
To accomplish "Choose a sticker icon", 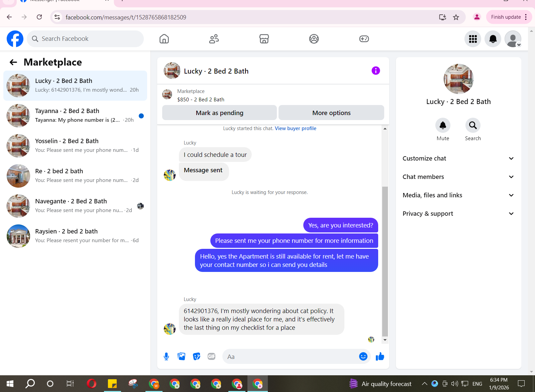I will pyautogui.click(x=197, y=357).
